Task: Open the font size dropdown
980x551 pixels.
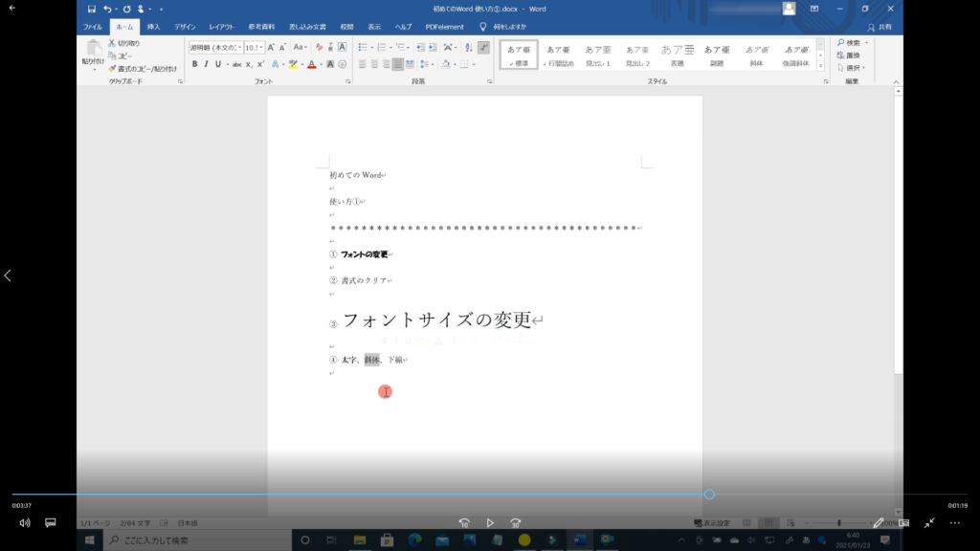Action: pos(260,47)
